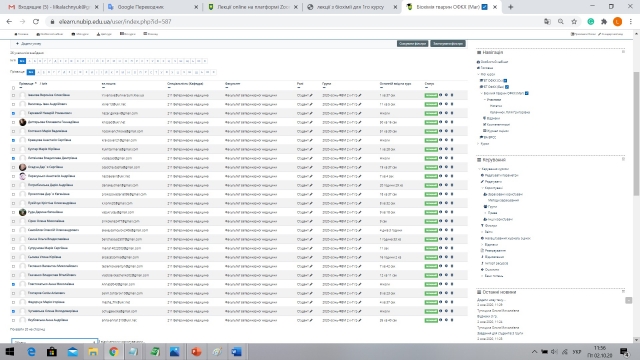This screenshot has height=360, width=640.
Task: Edit groups pencil in the first student row
Action: (360, 96)
